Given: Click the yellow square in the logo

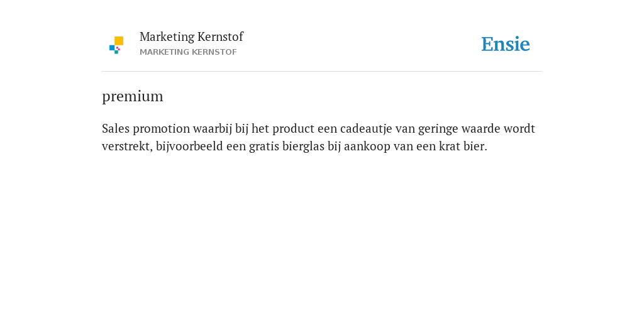Looking at the screenshot, I should tap(119, 41).
